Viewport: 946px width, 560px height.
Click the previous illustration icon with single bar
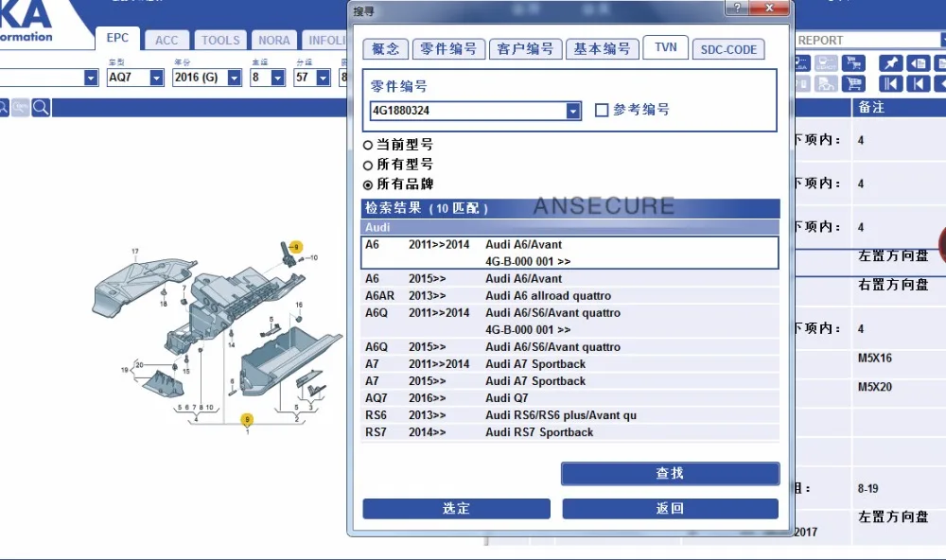[918, 83]
